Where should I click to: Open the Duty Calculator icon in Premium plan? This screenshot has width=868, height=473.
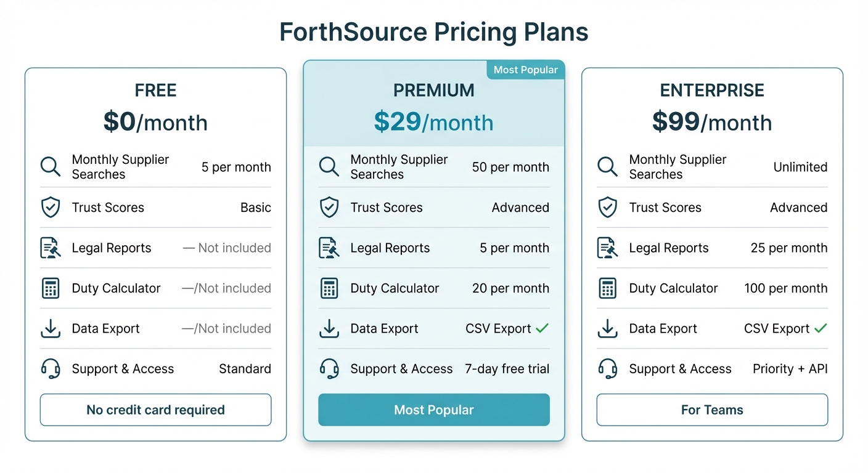coord(329,288)
